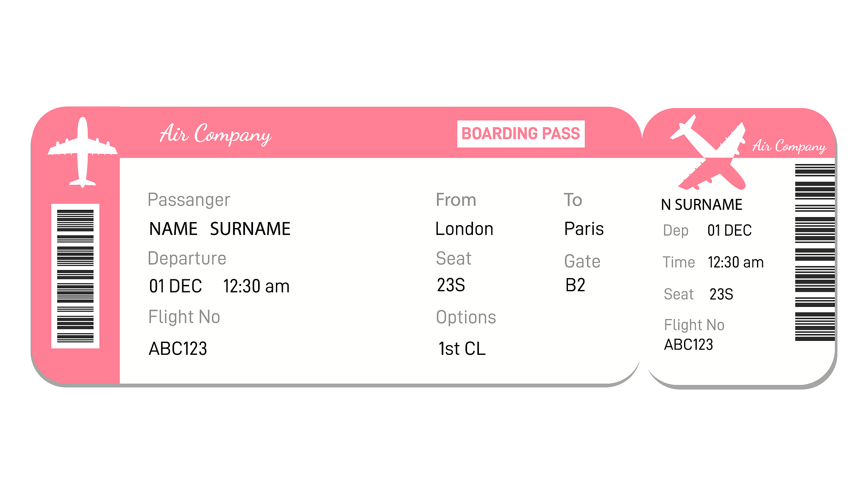868x496 pixels.
Task: Click the barcode on right tear-off stub
Action: 815,253
